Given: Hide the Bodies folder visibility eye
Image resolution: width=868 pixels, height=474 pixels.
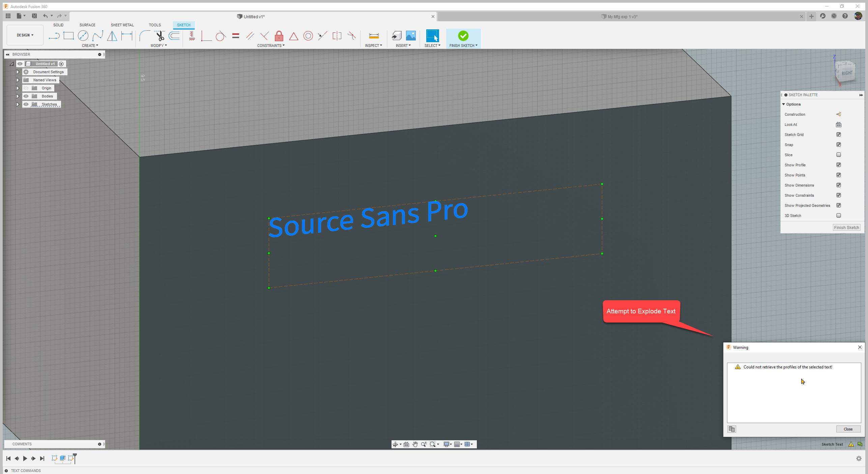Looking at the screenshot, I should pos(26,96).
